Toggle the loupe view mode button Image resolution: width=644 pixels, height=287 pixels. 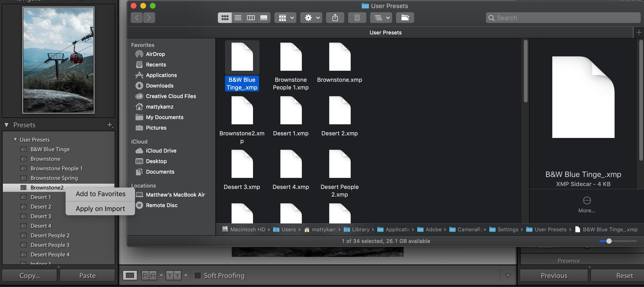(x=130, y=276)
